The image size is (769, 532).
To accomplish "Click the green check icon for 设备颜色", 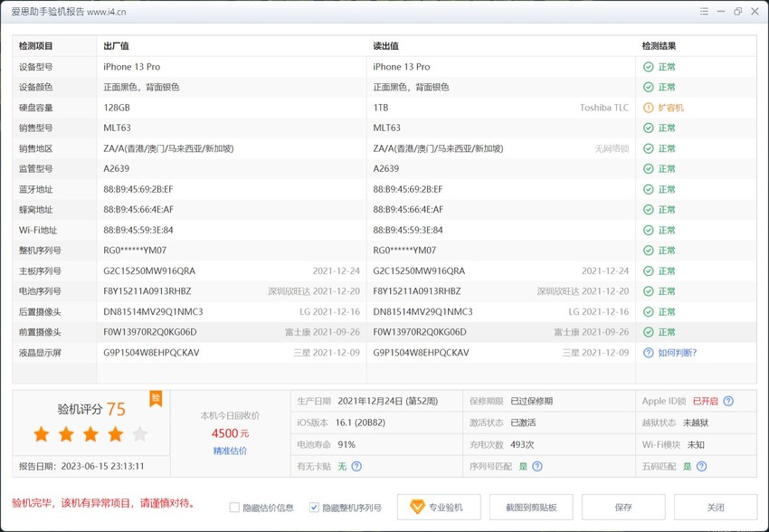I will (649, 87).
